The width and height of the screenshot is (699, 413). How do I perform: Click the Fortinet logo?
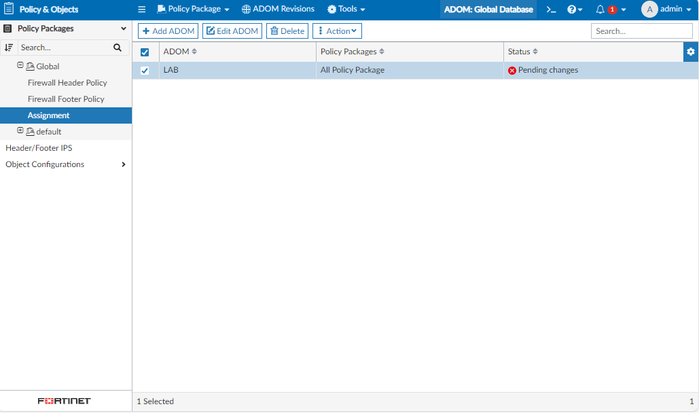pos(64,401)
